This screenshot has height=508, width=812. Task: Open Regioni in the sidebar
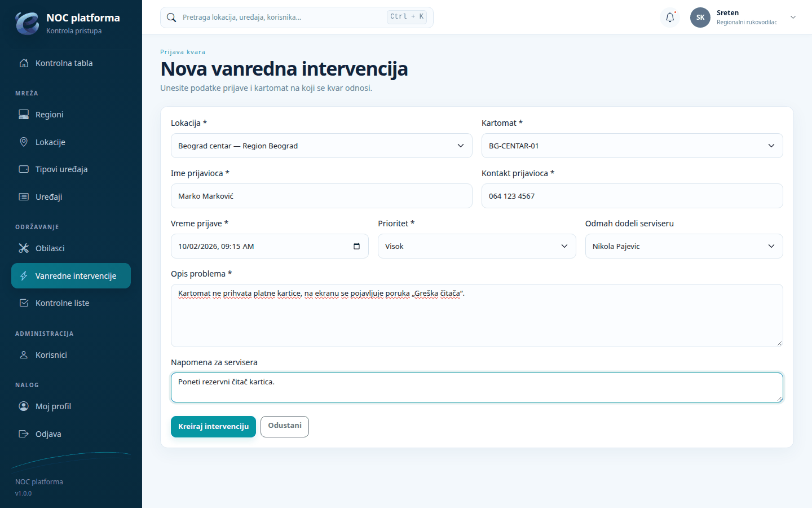coord(71,115)
